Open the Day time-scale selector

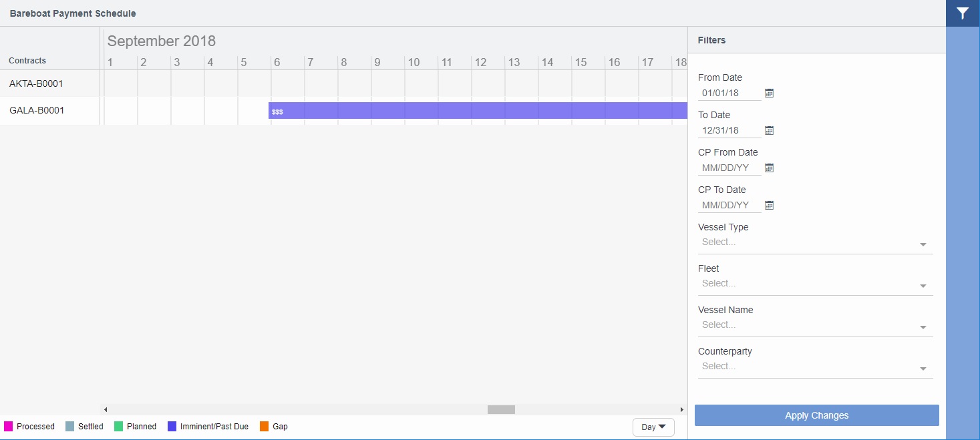pos(653,427)
